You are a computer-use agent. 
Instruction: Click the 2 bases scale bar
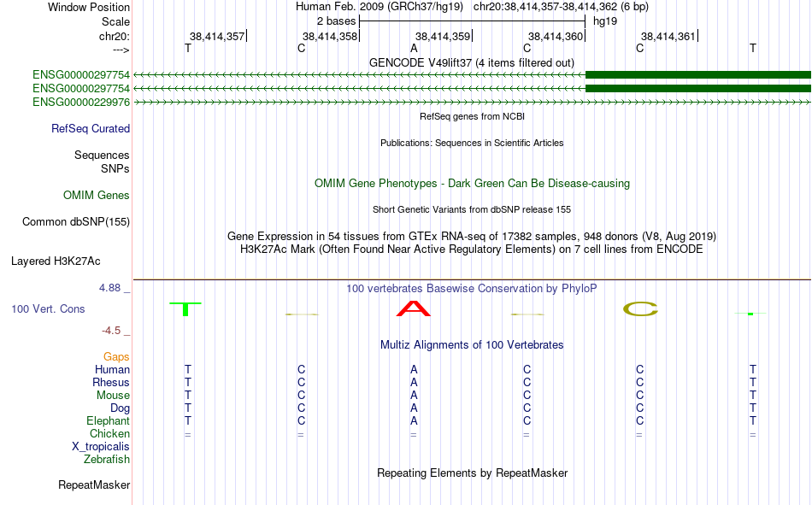[x=473, y=21]
